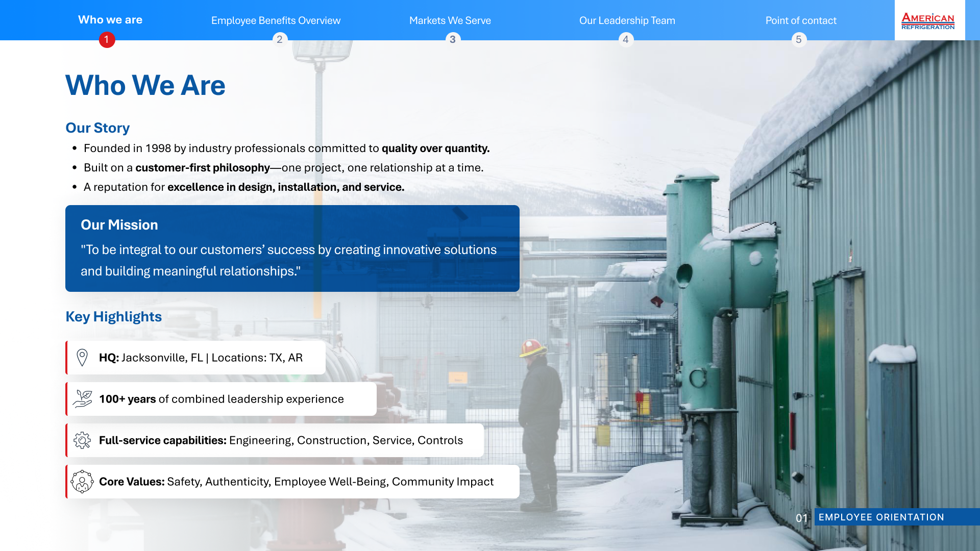This screenshot has height=551, width=980.
Task: Select the step 3 circle marker
Action: [453, 39]
